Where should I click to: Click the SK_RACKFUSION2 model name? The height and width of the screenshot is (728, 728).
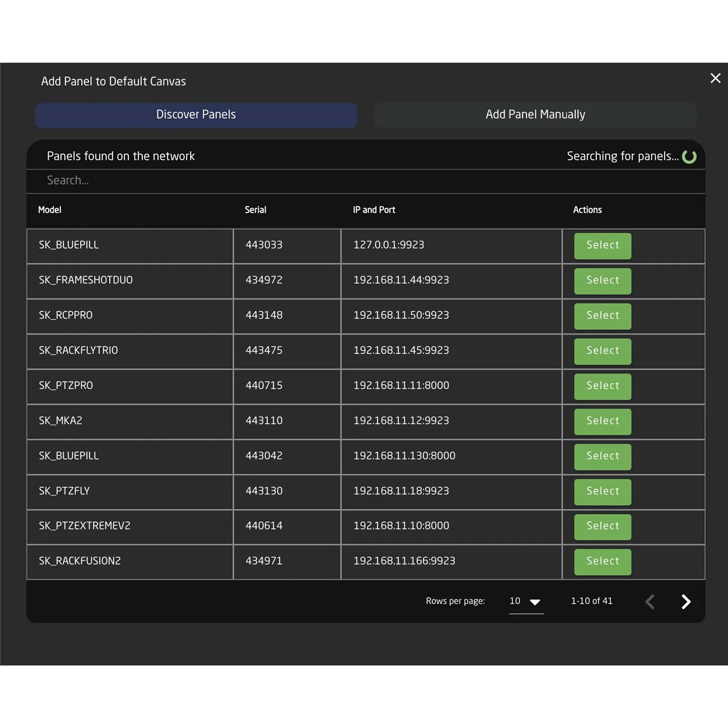point(80,561)
